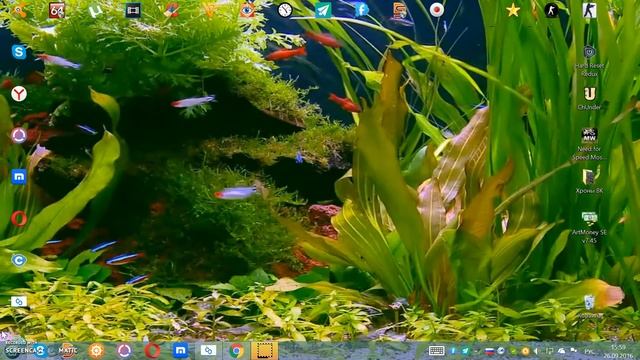Click the Maxthon icon in the taskbar
The height and width of the screenshot is (360, 640).
180,350
